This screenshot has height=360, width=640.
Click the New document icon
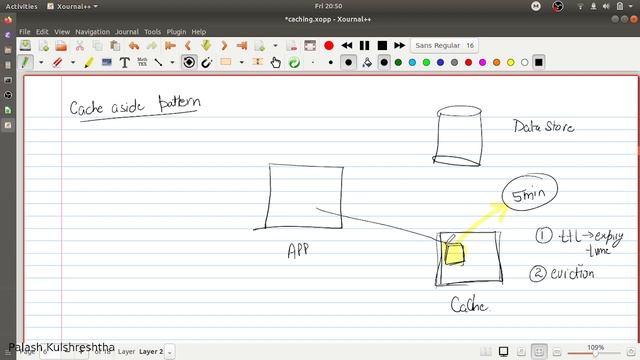(x=44, y=45)
